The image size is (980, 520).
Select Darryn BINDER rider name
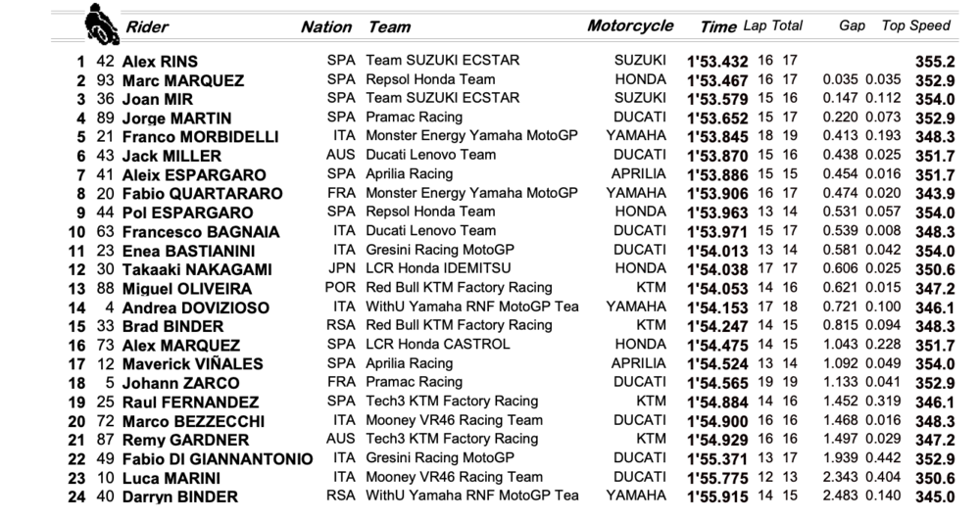point(180,496)
